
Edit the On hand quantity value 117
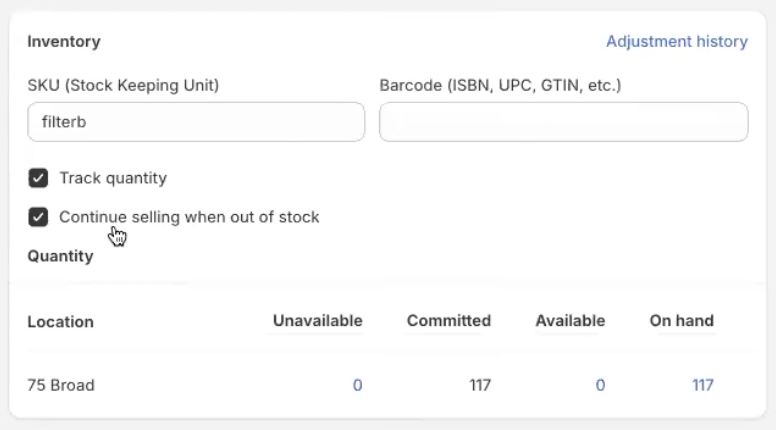pos(702,385)
